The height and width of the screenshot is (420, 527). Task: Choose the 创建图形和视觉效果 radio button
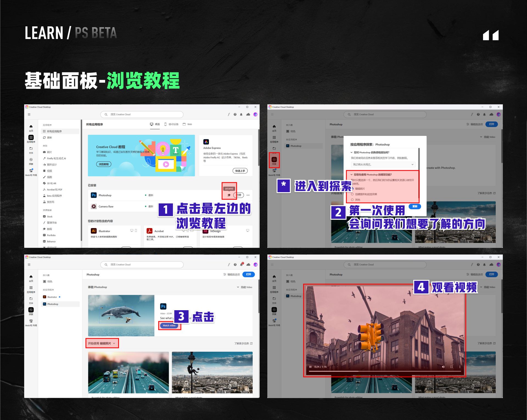coord(352,194)
